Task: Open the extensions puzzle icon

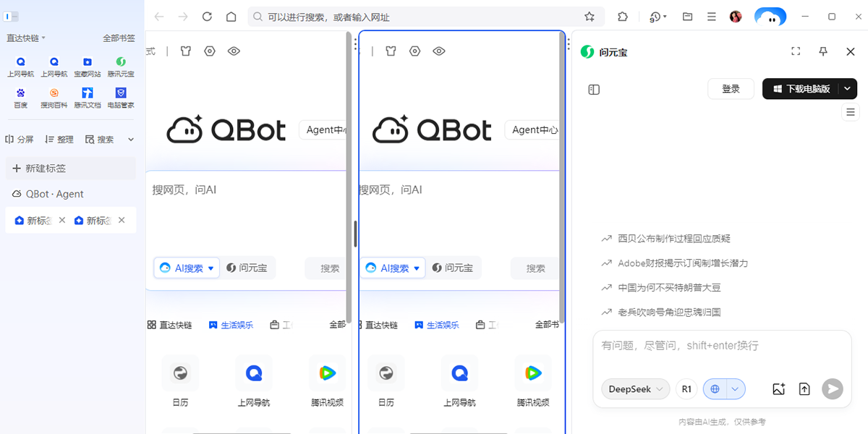Action: pyautogui.click(x=622, y=17)
